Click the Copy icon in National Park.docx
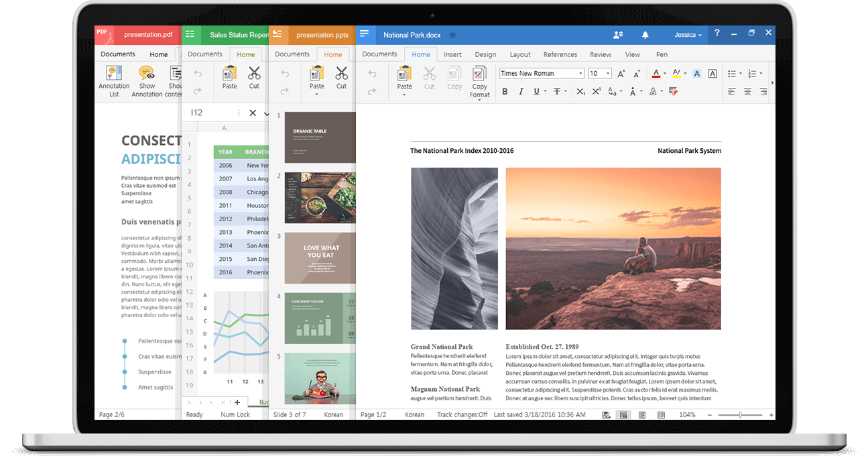Viewport: 868px width, 456px height. (x=454, y=74)
